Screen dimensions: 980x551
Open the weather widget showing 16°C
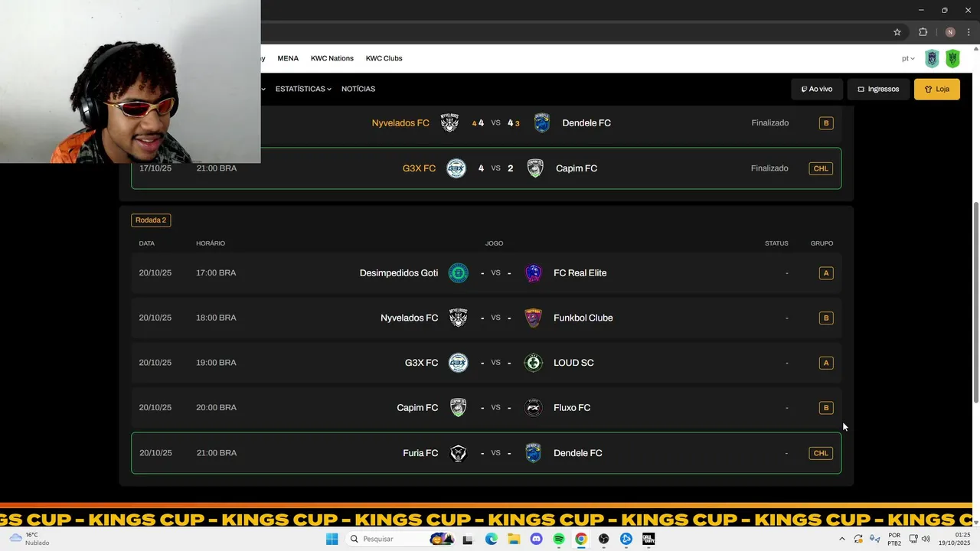(x=29, y=539)
